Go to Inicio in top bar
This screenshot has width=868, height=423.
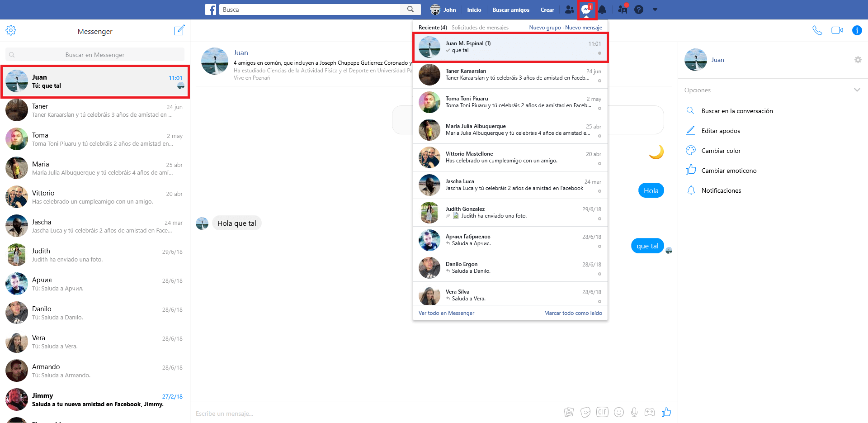(474, 10)
